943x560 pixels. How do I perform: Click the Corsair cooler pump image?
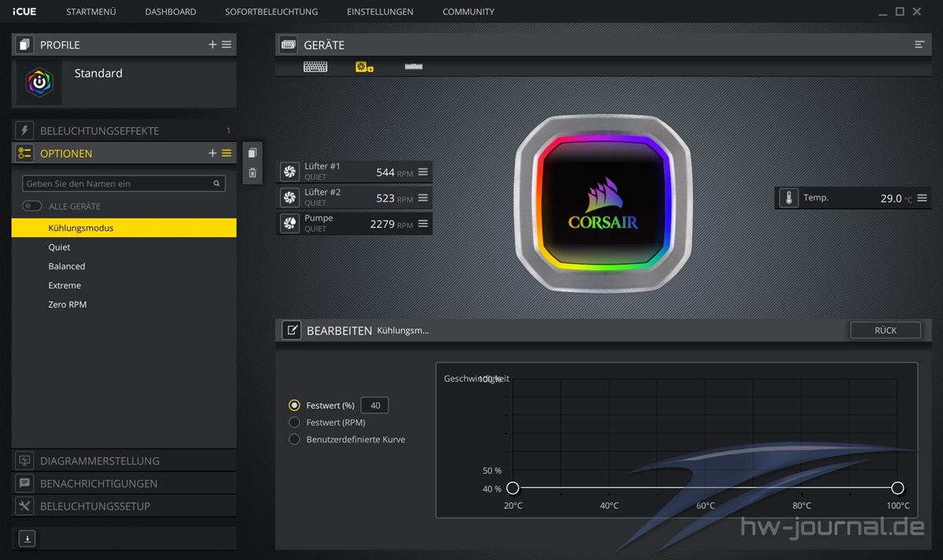[x=603, y=203]
